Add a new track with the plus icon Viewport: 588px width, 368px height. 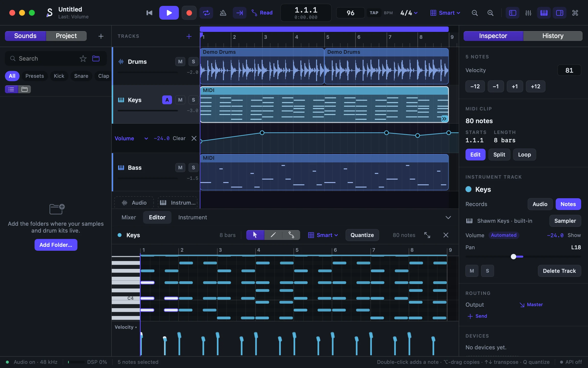pyautogui.click(x=189, y=36)
